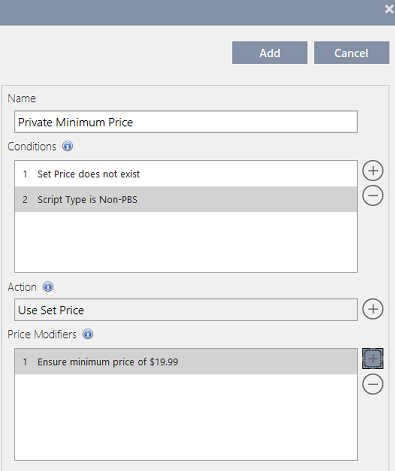Viewport: 395px width, 471px height.
Task: Open the Price Modifiers info icon
Action: (x=88, y=334)
